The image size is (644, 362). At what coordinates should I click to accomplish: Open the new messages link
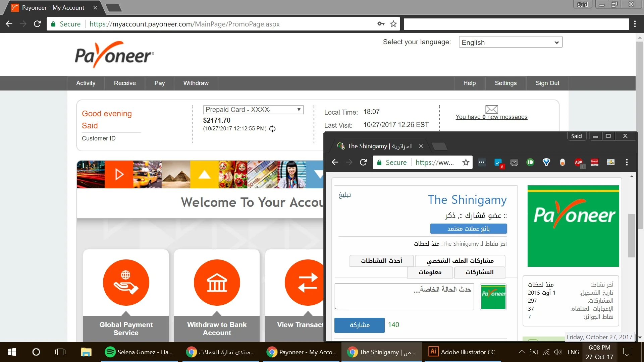click(491, 117)
